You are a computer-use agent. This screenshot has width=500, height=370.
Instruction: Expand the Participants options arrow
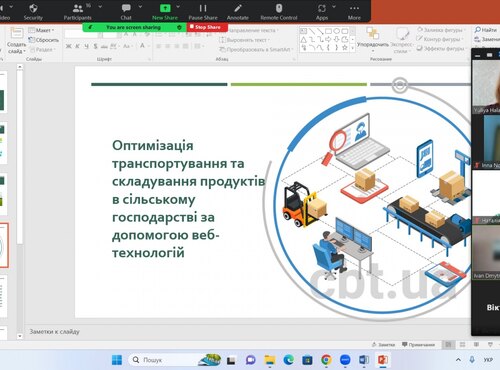coord(100,7)
